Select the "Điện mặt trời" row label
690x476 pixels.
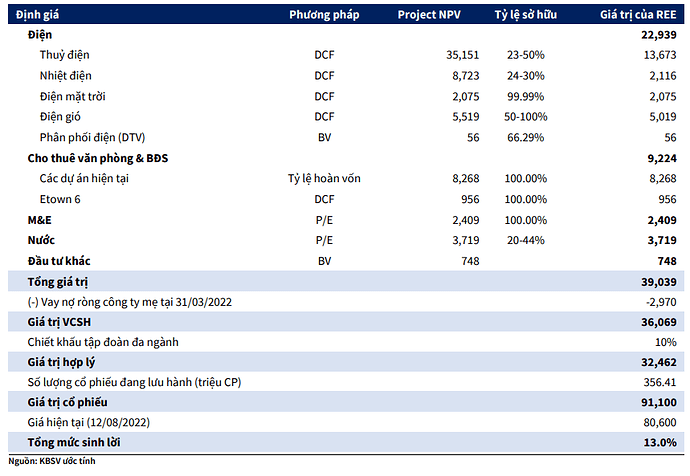pyautogui.click(x=73, y=96)
